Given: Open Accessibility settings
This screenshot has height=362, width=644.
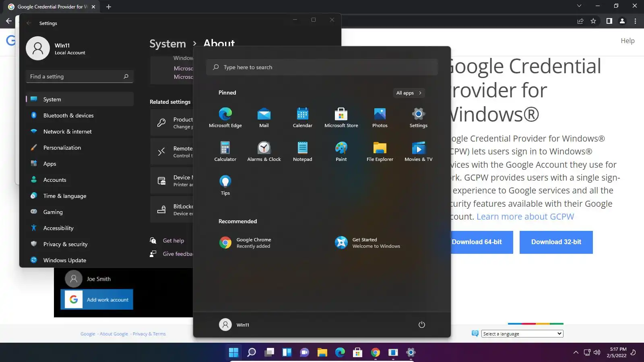Looking at the screenshot, I should click(x=80, y=228).
